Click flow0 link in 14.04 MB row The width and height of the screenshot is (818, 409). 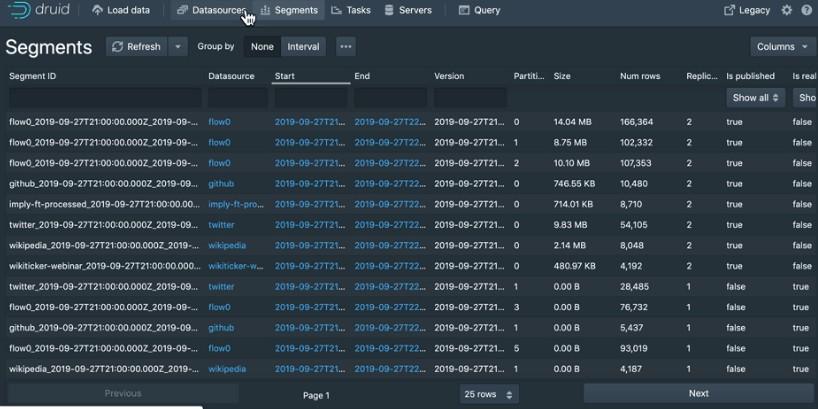coord(219,122)
